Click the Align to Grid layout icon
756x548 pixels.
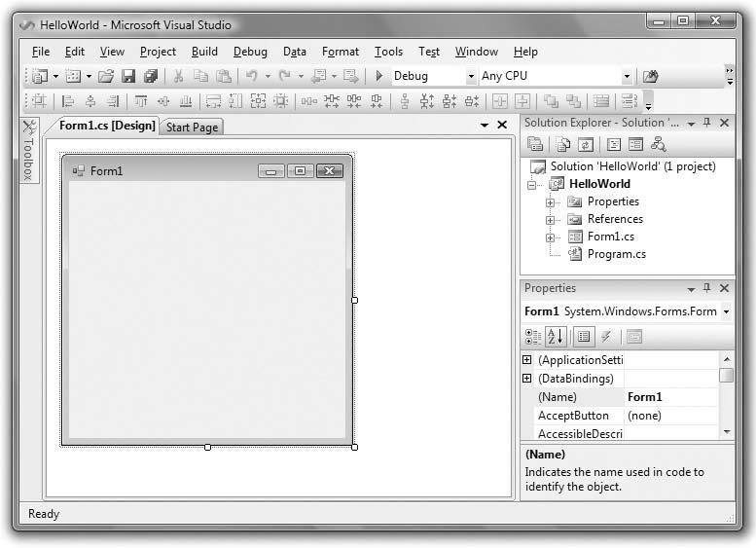point(39,101)
